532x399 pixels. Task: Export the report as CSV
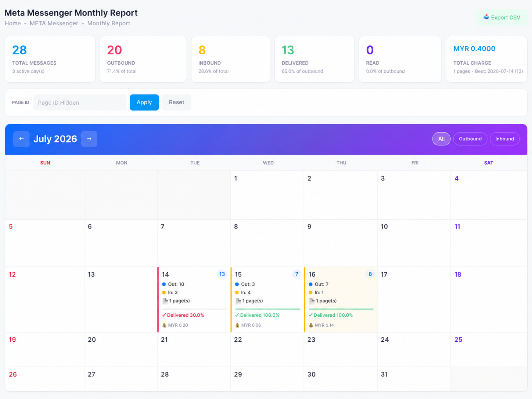pyautogui.click(x=502, y=17)
